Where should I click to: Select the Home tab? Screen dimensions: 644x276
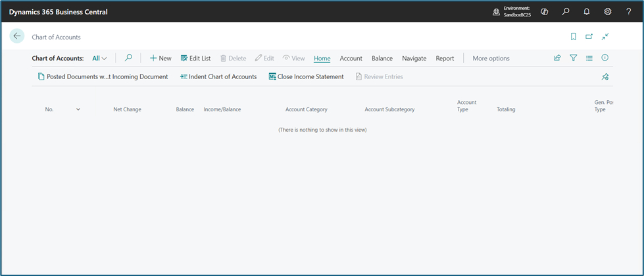322,59
